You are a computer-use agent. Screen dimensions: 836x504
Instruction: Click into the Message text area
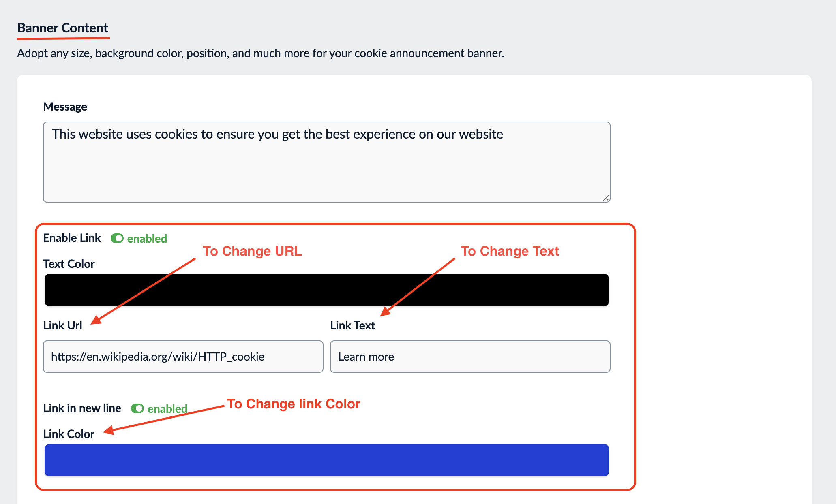pos(326,162)
